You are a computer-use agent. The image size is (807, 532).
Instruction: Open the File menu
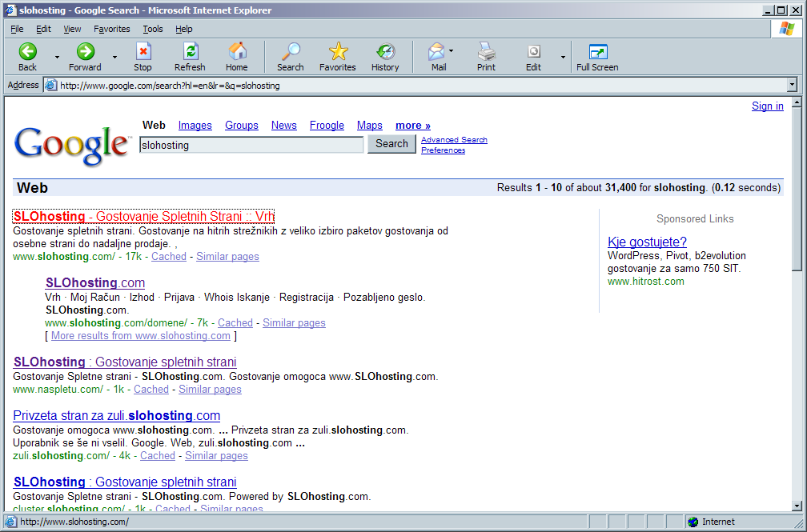(17, 29)
